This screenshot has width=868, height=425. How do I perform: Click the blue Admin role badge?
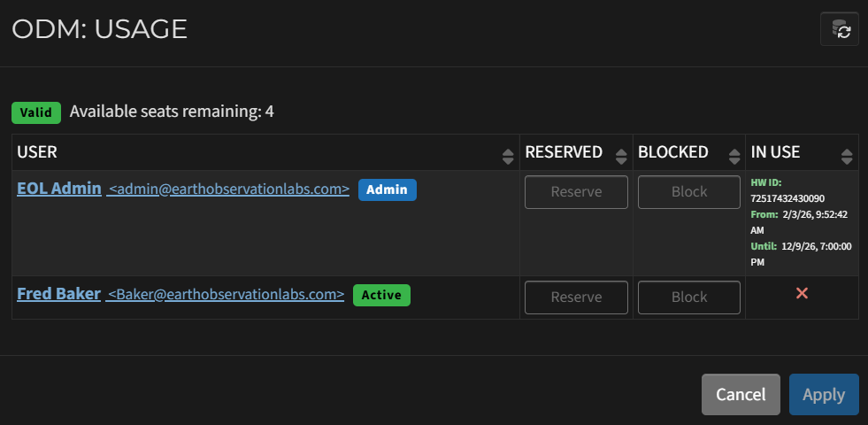387,189
